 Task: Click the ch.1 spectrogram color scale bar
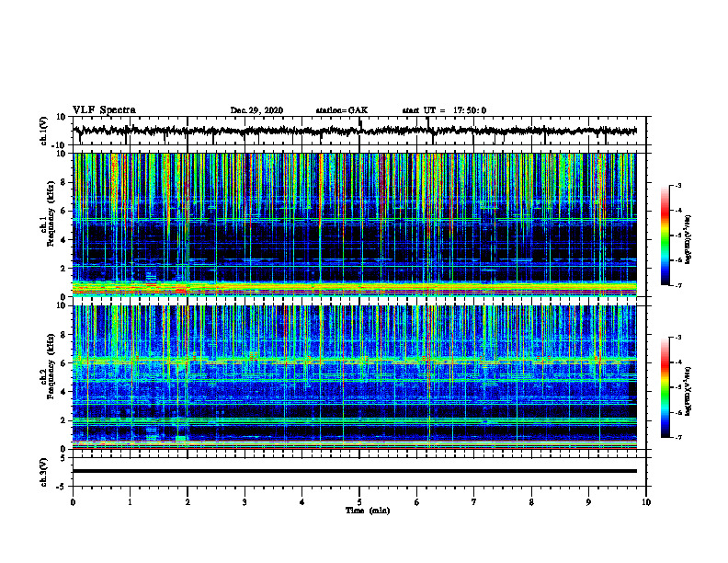(x=665, y=236)
